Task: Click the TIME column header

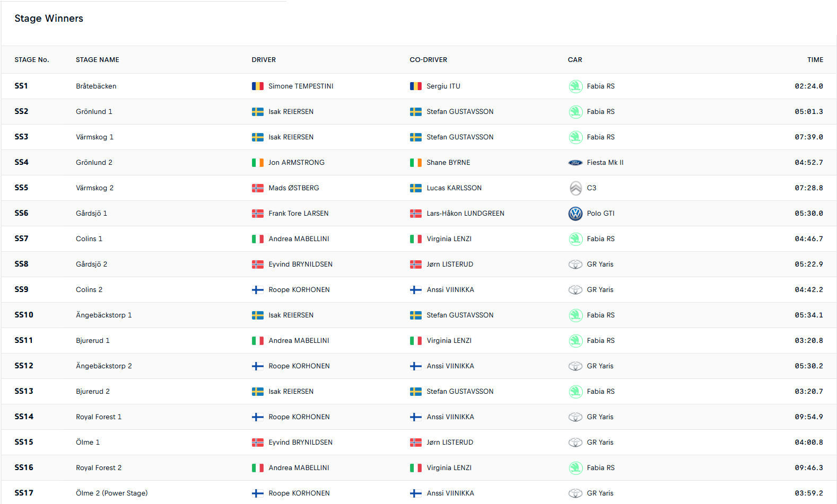Action: click(815, 60)
